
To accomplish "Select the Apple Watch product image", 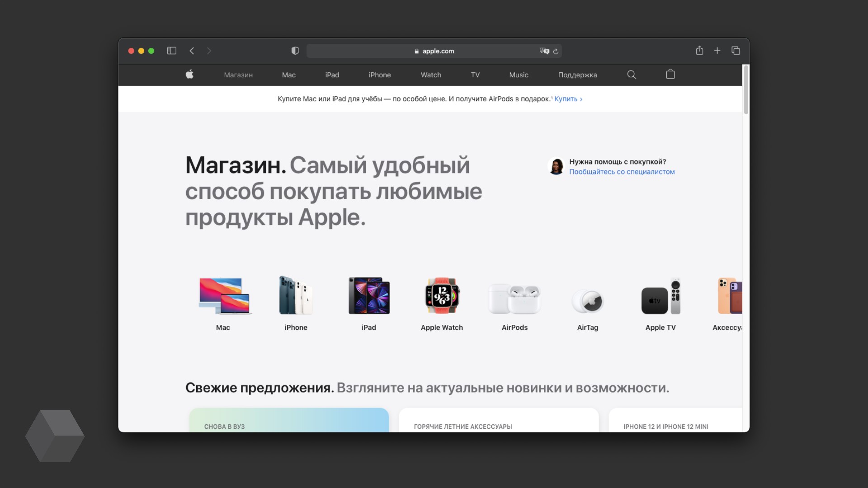I will pyautogui.click(x=442, y=296).
